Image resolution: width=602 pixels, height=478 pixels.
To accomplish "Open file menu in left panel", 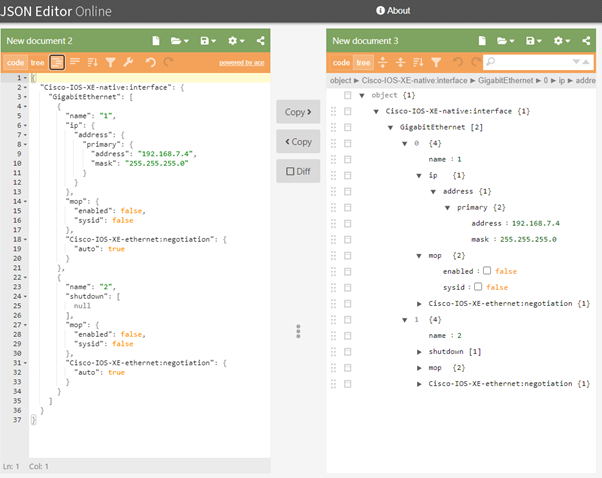I will [179, 41].
